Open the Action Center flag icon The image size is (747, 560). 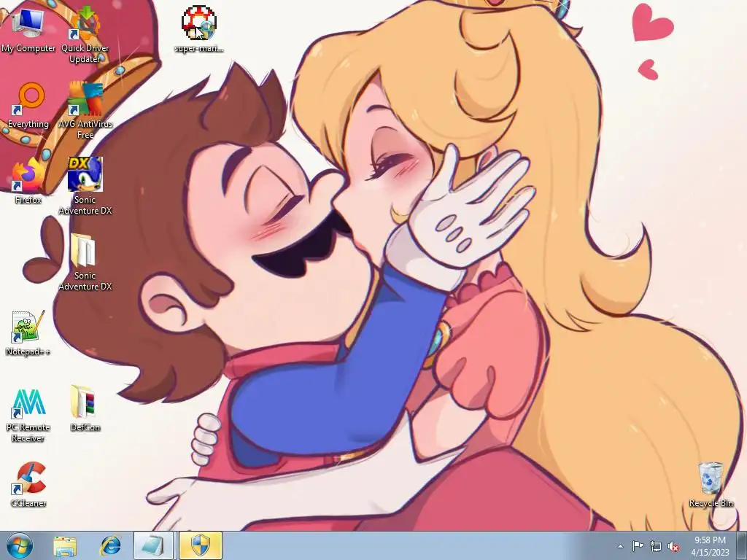(638, 546)
